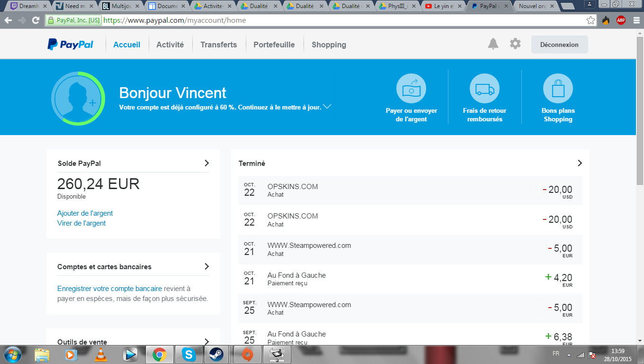The image size is (644, 364).
Task: Click the Enregistrer votre compte bancaire link
Action: [x=109, y=288]
